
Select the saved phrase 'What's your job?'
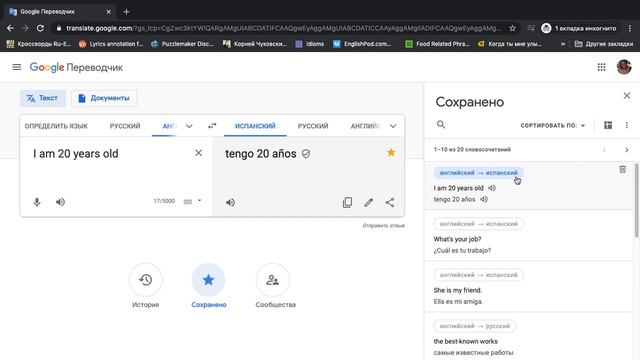(457, 239)
